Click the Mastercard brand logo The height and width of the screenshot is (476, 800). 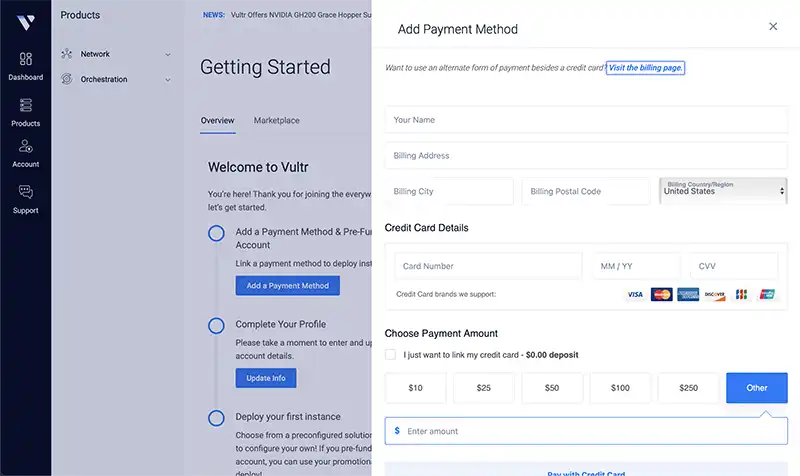(x=662, y=294)
